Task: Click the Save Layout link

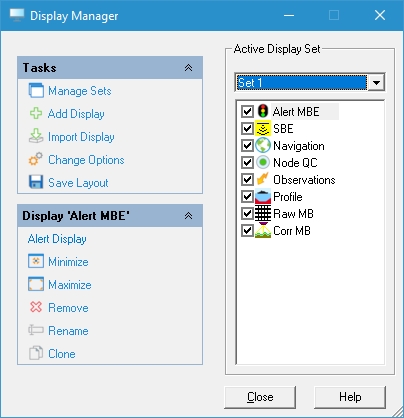Action: coord(78,182)
